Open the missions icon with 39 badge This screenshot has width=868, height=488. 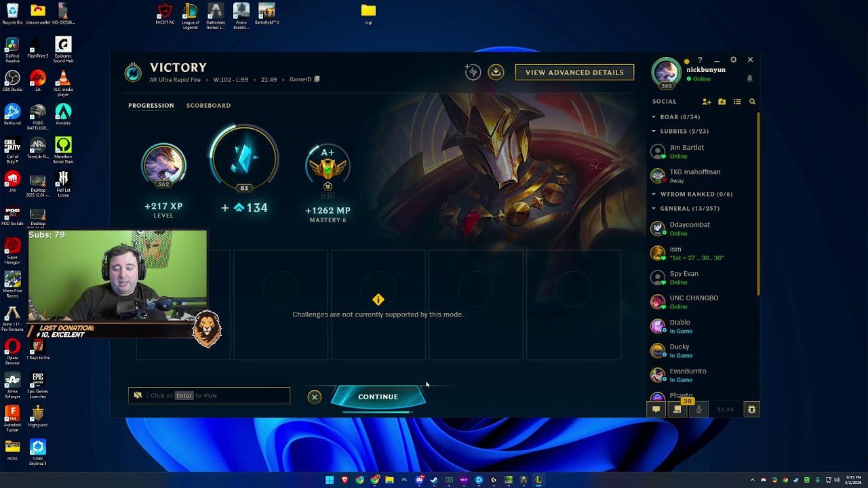[x=677, y=409]
